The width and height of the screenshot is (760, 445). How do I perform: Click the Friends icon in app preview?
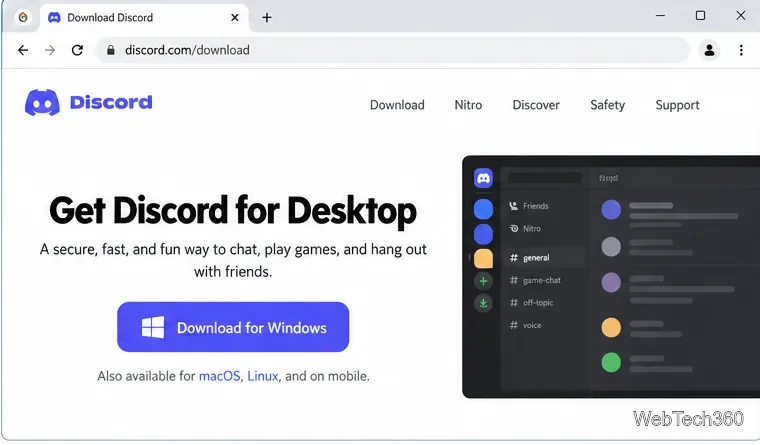tap(514, 206)
